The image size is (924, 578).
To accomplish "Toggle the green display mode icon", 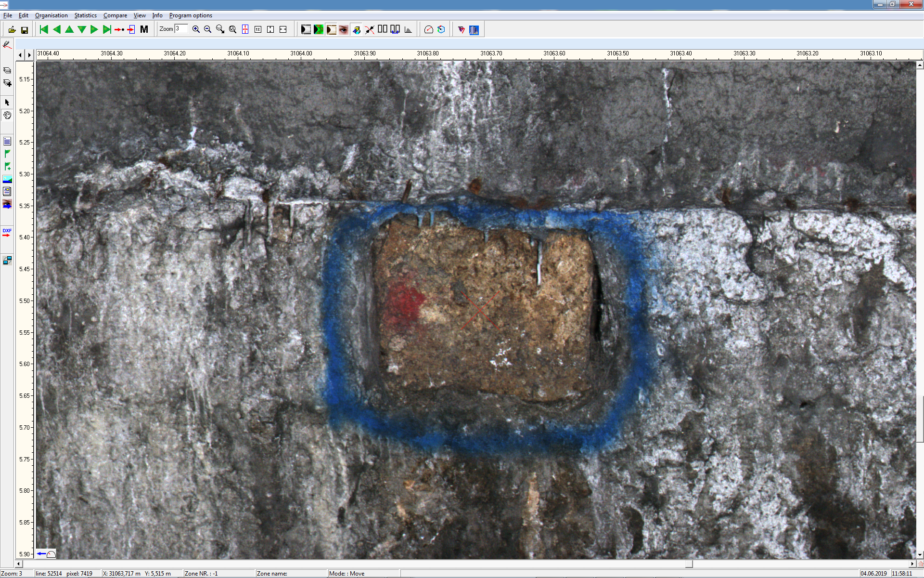I will click(x=318, y=30).
